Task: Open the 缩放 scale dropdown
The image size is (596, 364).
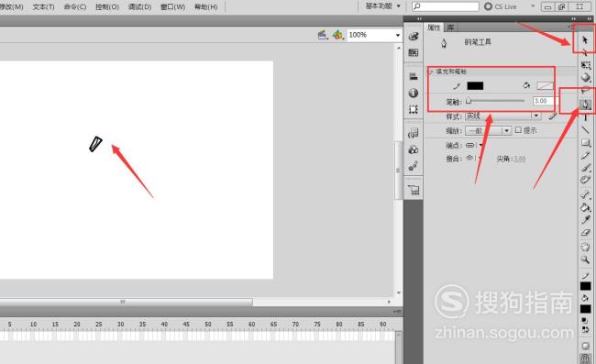Action: tap(506, 130)
